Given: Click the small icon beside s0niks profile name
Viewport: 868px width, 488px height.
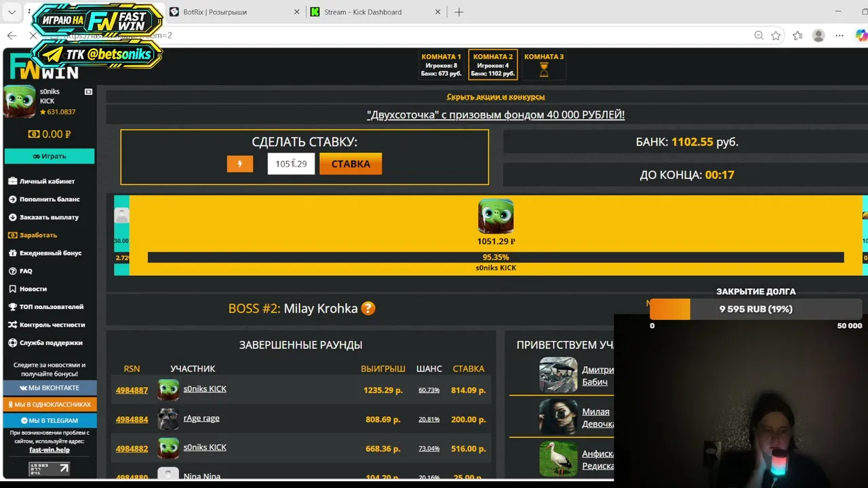Looking at the screenshot, I should click(88, 91).
